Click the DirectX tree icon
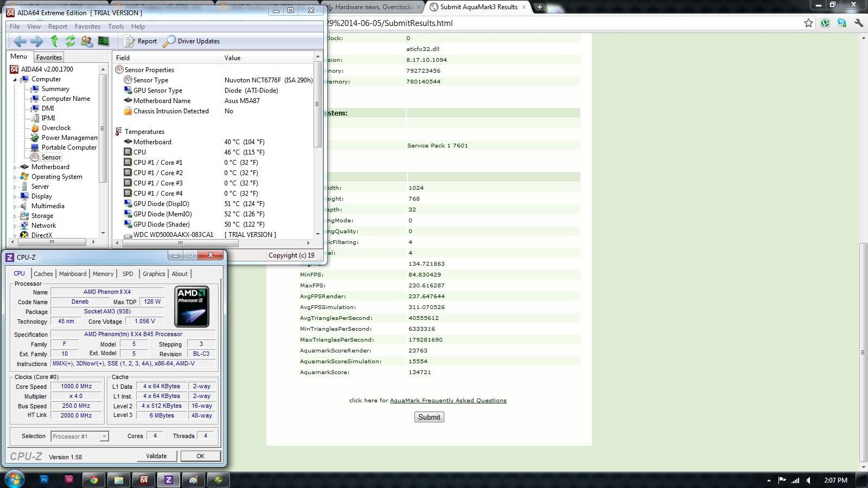Viewport: 868px width, 488px height. click(x=24, y=235)
